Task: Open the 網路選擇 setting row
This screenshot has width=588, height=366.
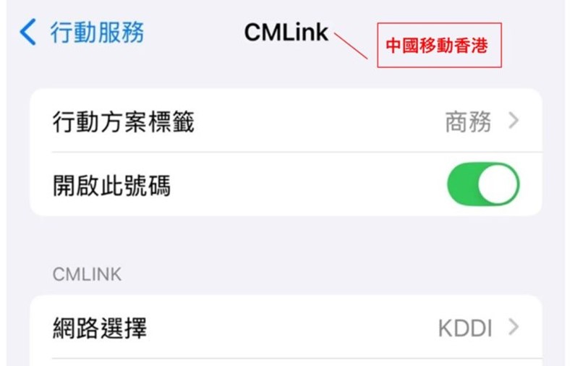Action: (x=286, y=328)
